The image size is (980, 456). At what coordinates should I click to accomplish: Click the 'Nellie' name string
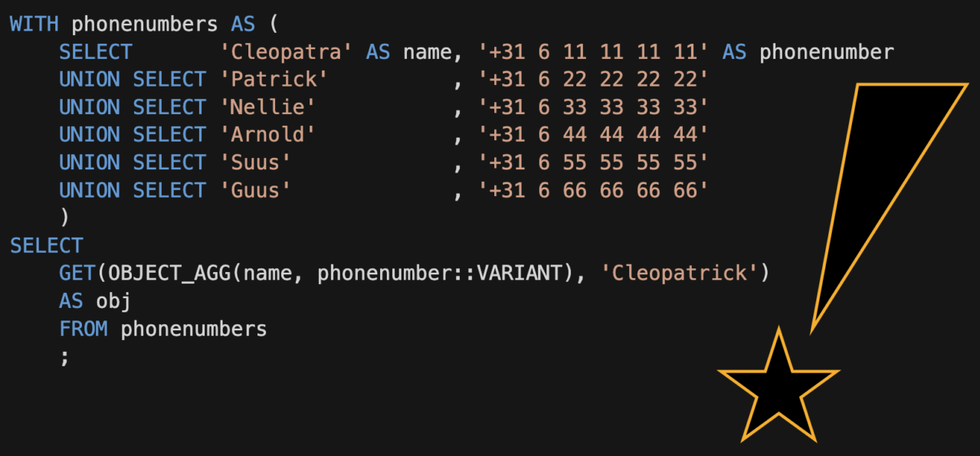(x=273, y=107)
